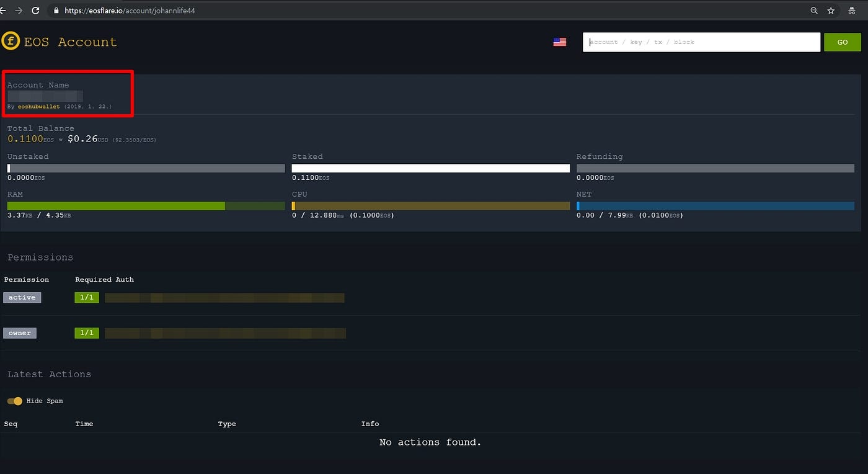Click the "0.1100 EOS" staked amount
Image resolution: width=868 pixels, height=474 pixels.
(311, 178)
